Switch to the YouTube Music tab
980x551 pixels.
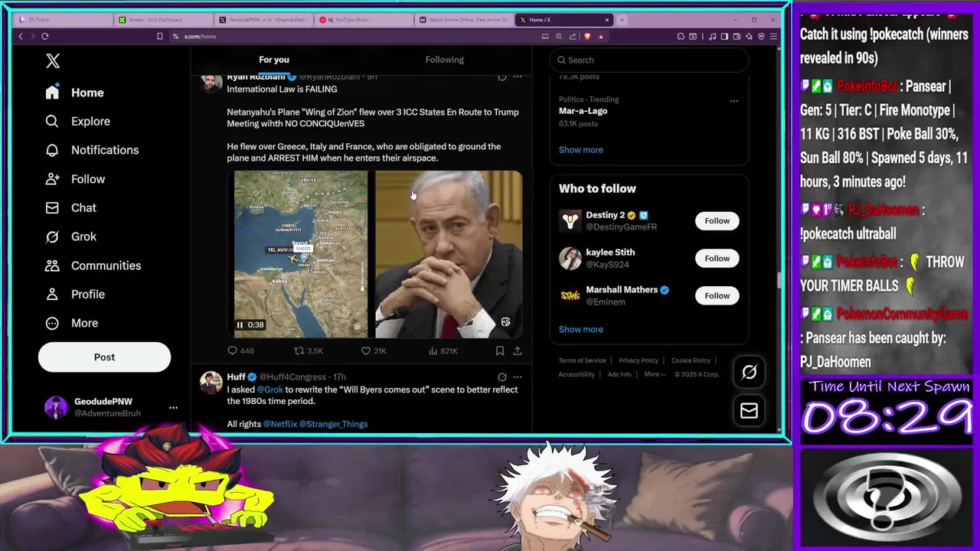[363, 20]
